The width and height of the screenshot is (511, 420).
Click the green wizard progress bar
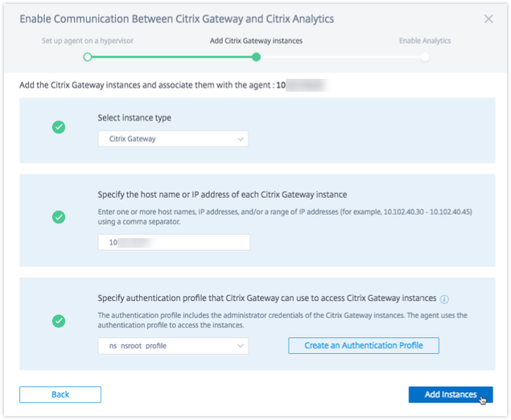coord(171,57)
